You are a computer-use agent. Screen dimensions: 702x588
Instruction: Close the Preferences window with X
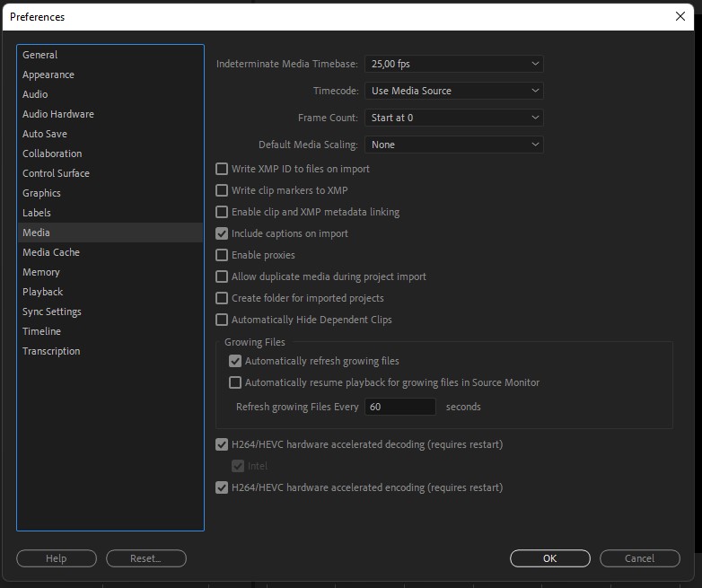[680, 16]
